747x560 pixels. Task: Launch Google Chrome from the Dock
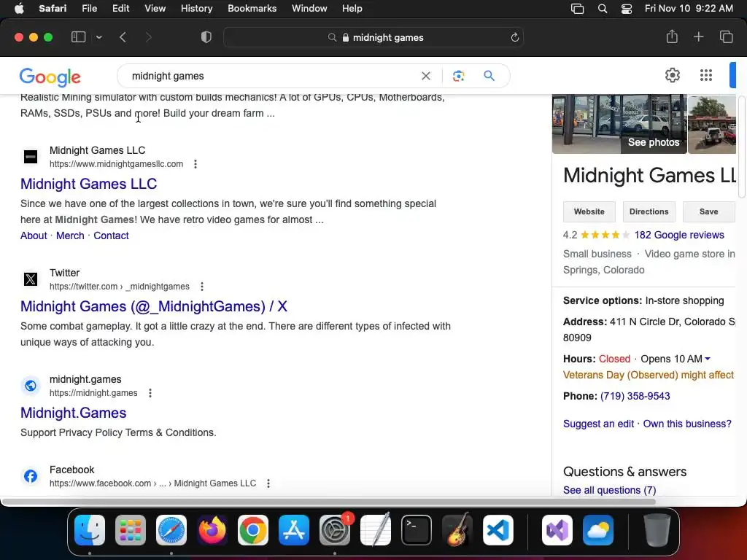pyautogui.click(x=253, y=530)
